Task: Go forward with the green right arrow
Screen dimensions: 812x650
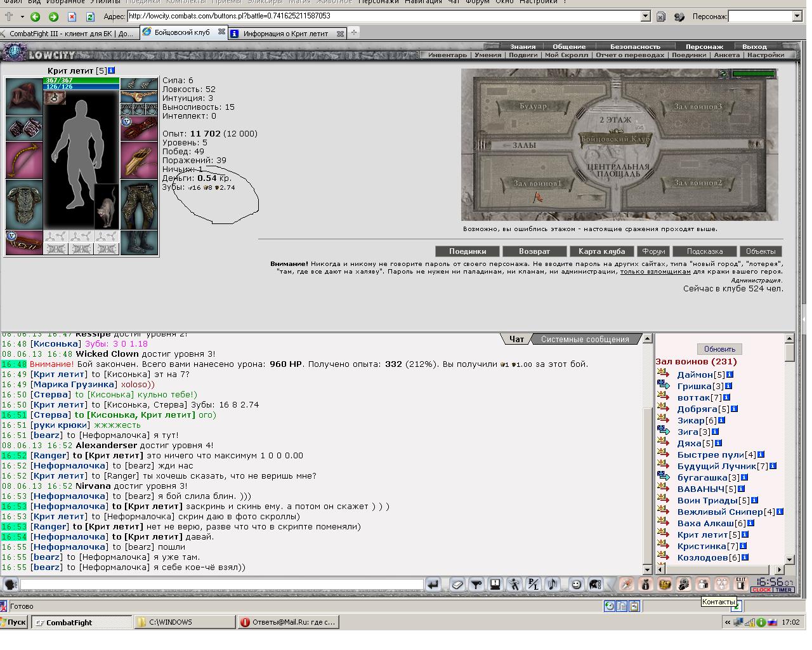Action: (53, 17)
